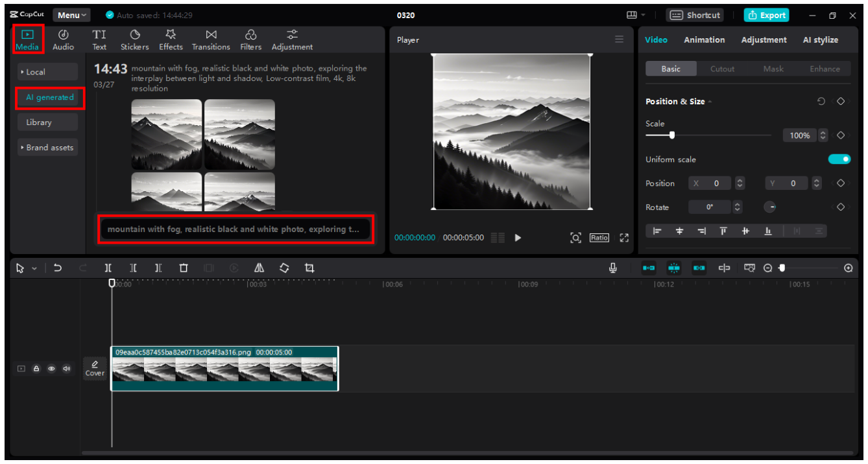Image resolution: width=868 pixels, height=464 pixels.
Task: Adjust the Position X stepper
Action: [740, 183]
